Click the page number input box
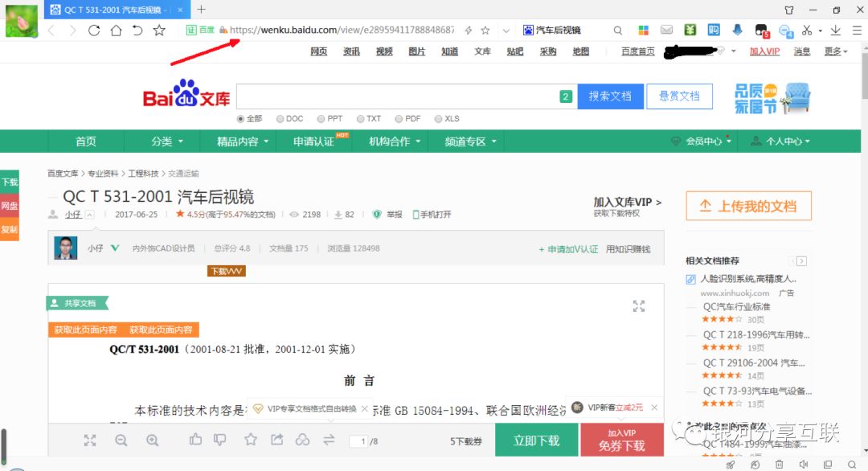868x471 pixels. click(360, 441)
